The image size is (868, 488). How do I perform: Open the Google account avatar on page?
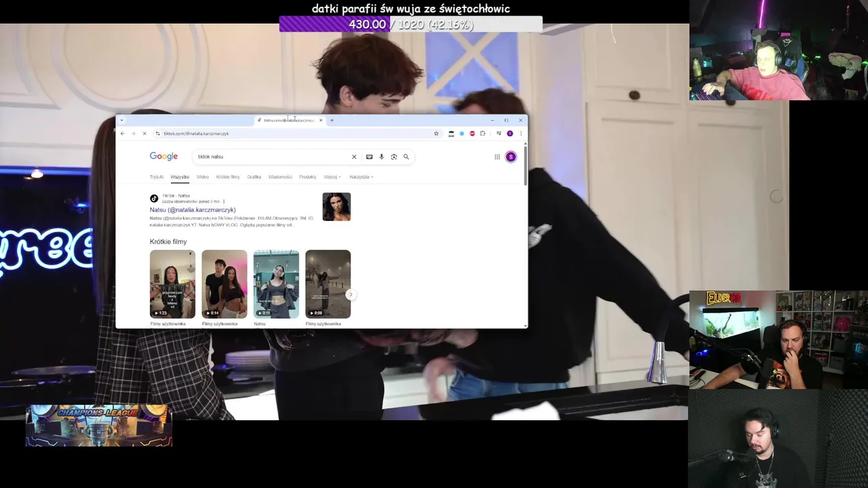[x=511, y=157]
